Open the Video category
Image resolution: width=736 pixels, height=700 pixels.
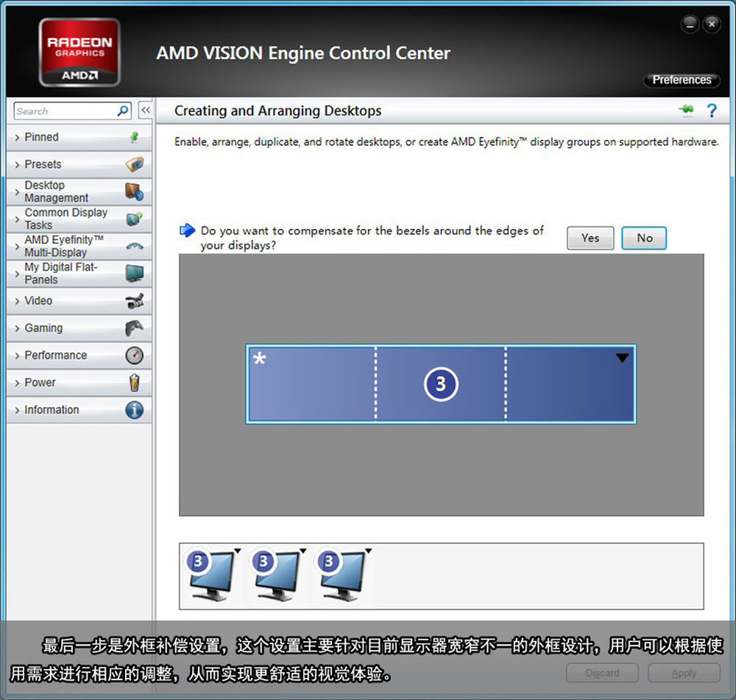[x=79, y=301]
